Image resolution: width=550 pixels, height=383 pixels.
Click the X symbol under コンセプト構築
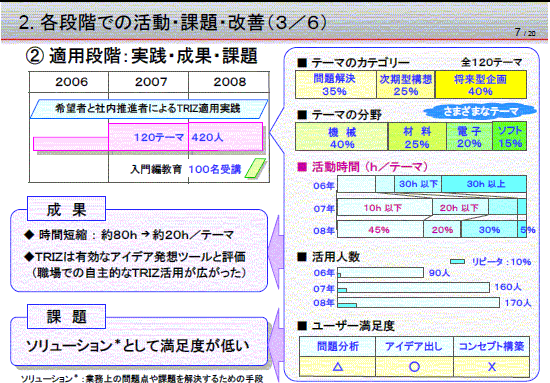tap(492, 367)
